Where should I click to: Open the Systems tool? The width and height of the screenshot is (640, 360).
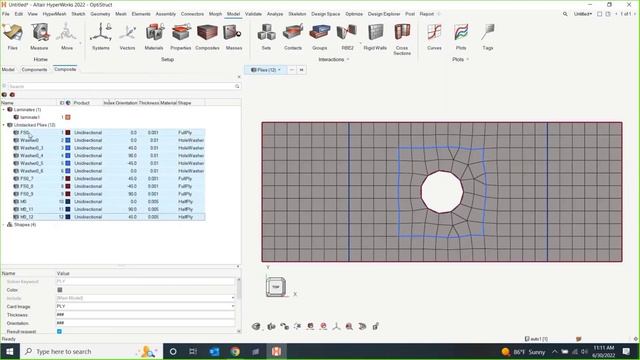click(x=101, y=37)
